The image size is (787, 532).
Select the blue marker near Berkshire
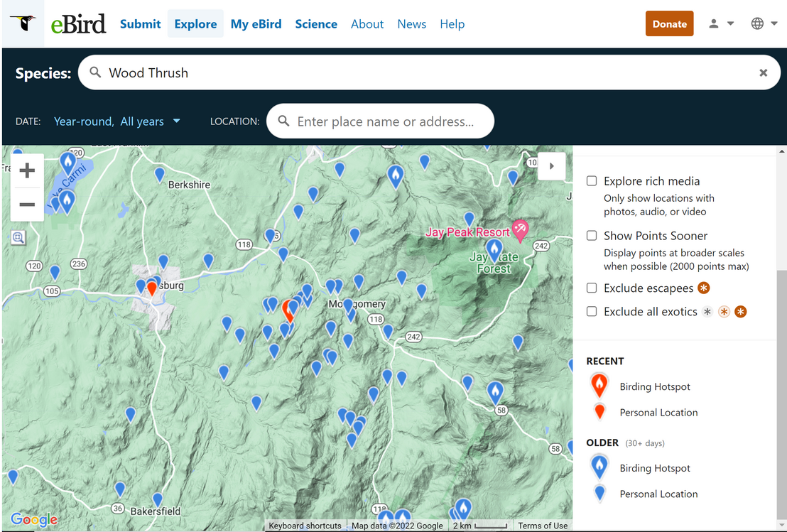click(160, 174)
